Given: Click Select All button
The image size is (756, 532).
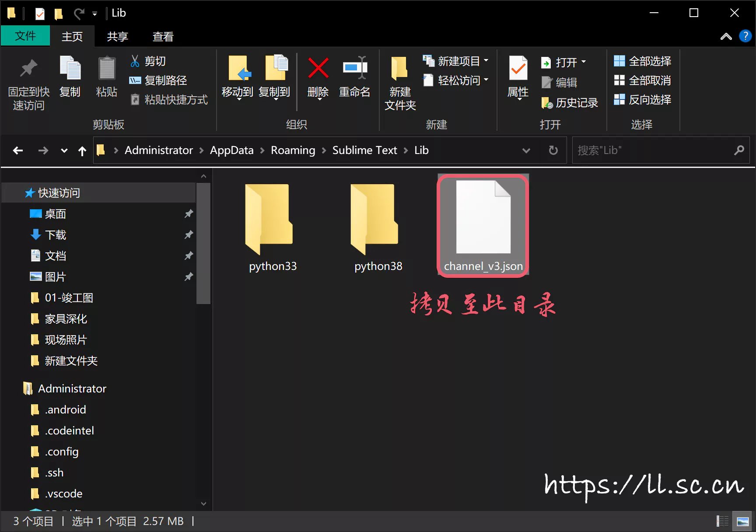Looking at the screenshot, I should [643, 61].
